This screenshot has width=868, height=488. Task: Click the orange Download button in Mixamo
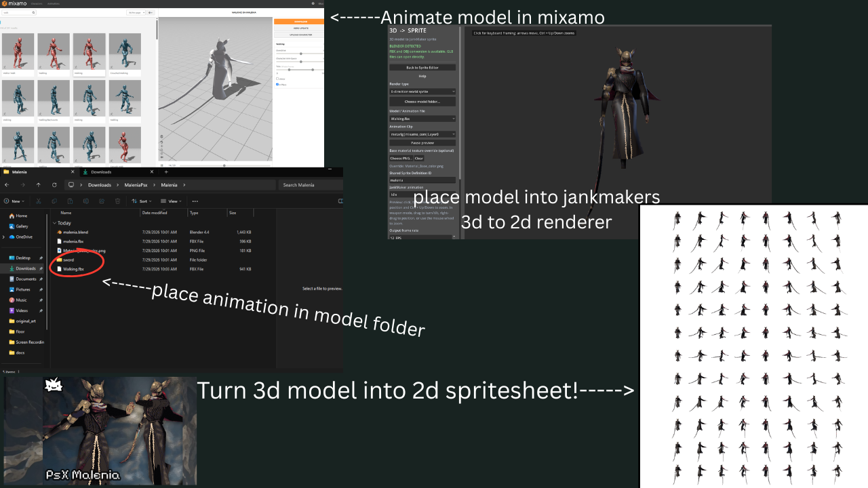coord(299,22)
